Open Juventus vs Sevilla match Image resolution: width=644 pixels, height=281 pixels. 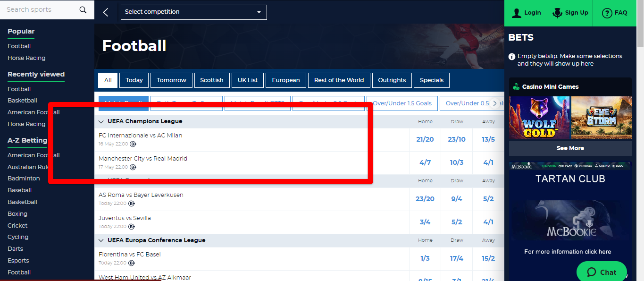(125, 218)
